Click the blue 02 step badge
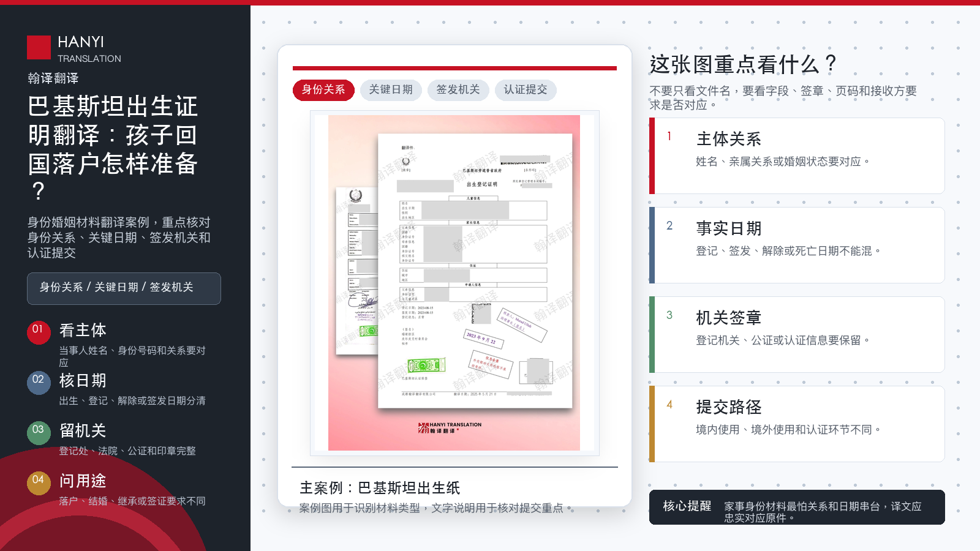980x551 pixels. pyautogui.click(x=39, y=383)
